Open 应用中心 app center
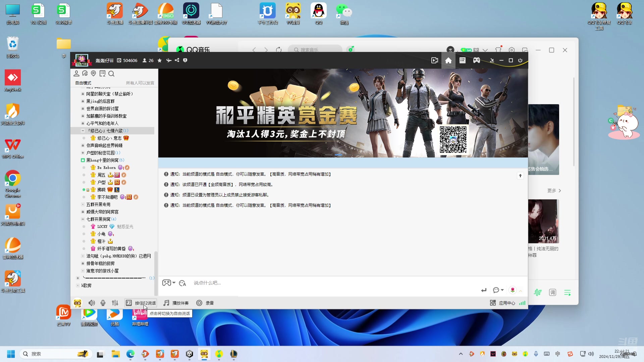The image size is (644, 362). pyautogui.click(x=502, y=303)
